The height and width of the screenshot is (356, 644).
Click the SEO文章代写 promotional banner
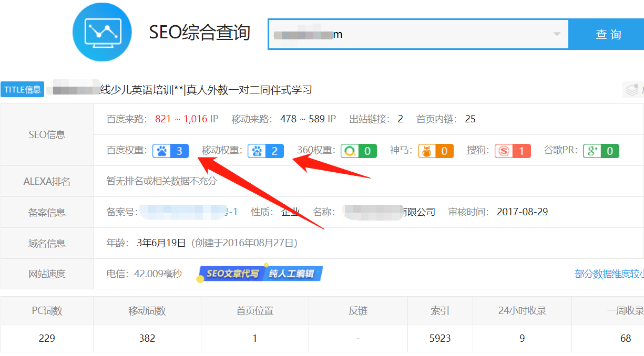(260, 273)
